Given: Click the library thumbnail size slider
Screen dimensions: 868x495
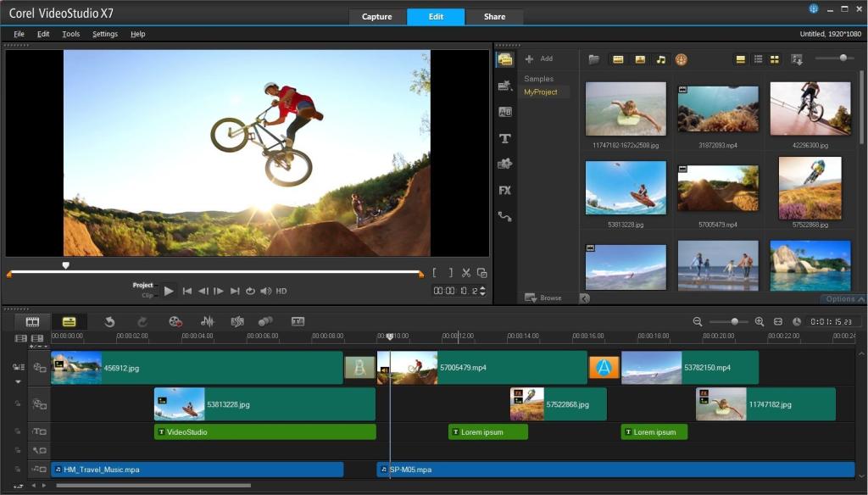Looking at the screenshot, I should pyautogui.click(x=842, y=58).
